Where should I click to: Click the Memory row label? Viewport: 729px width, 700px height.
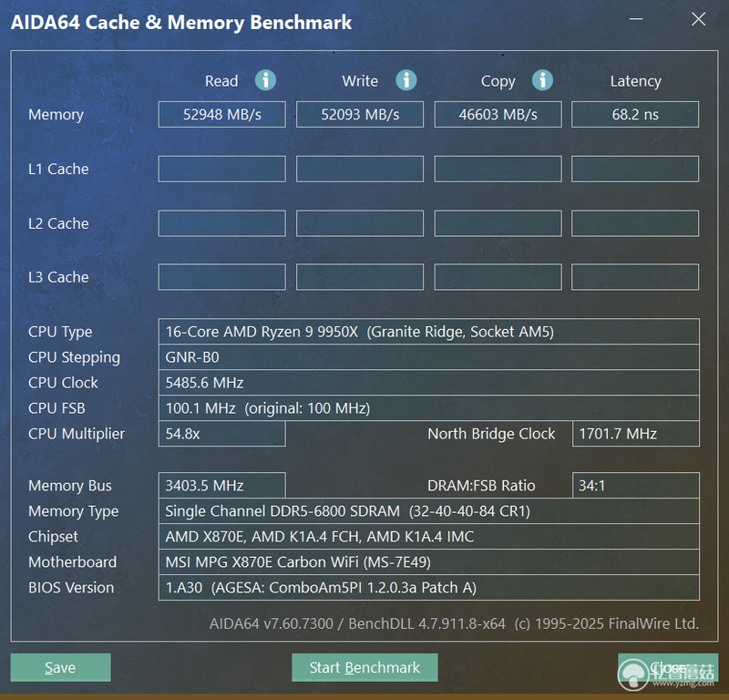pos(56,115)
